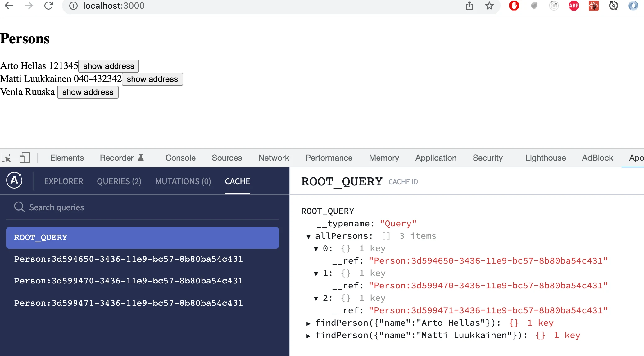Select Person:3d594650 cache entry
644x356 pixels.
[x=143, y=259]
